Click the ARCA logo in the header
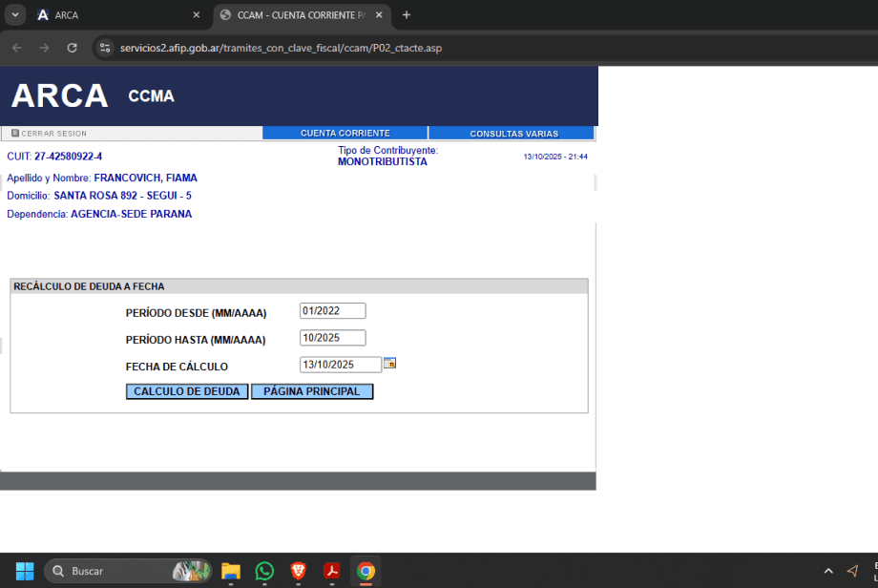 tap(59, 95)
